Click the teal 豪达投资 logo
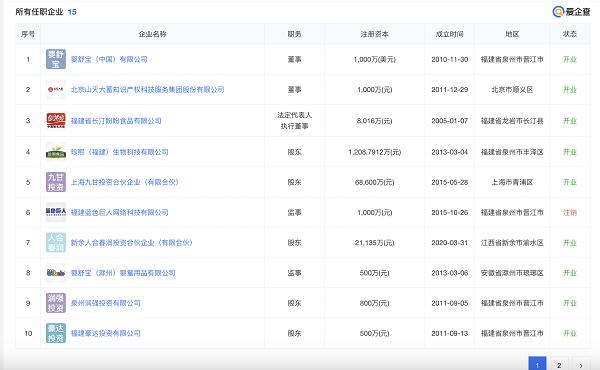The image size is (600, 370). tap(56, 333)
